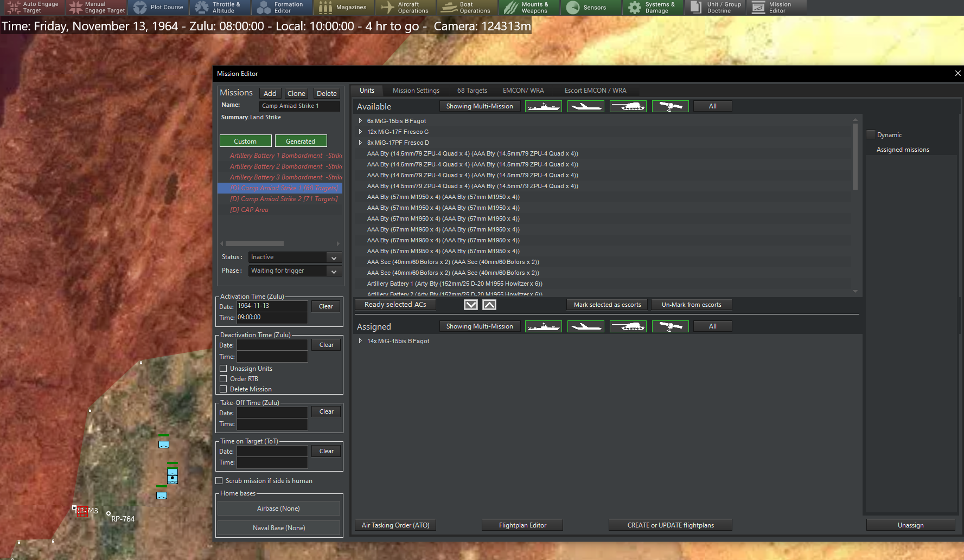Click the move-down arrow button
Image resolution: width=964 pixels, height=560 pixels.
tap(471, 305)
